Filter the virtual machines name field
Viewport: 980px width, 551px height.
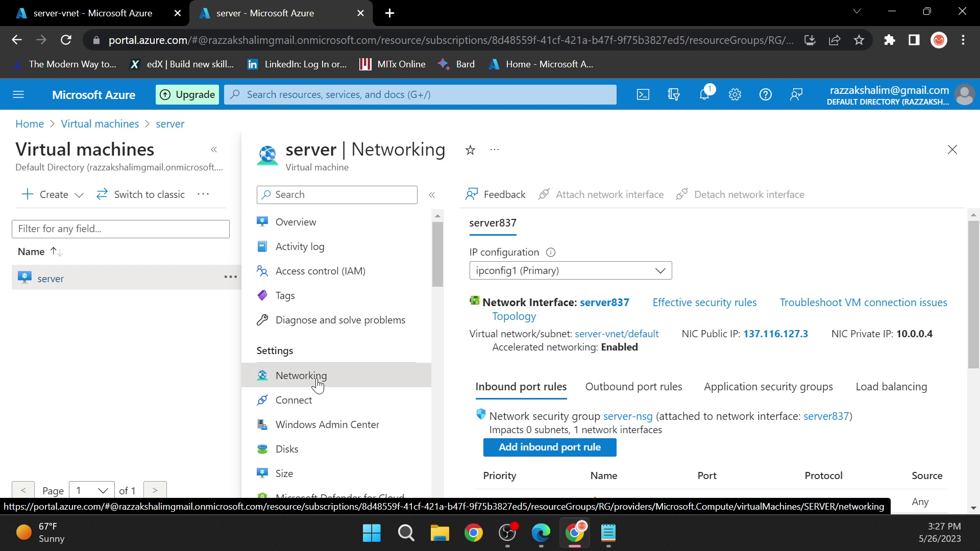120,228
